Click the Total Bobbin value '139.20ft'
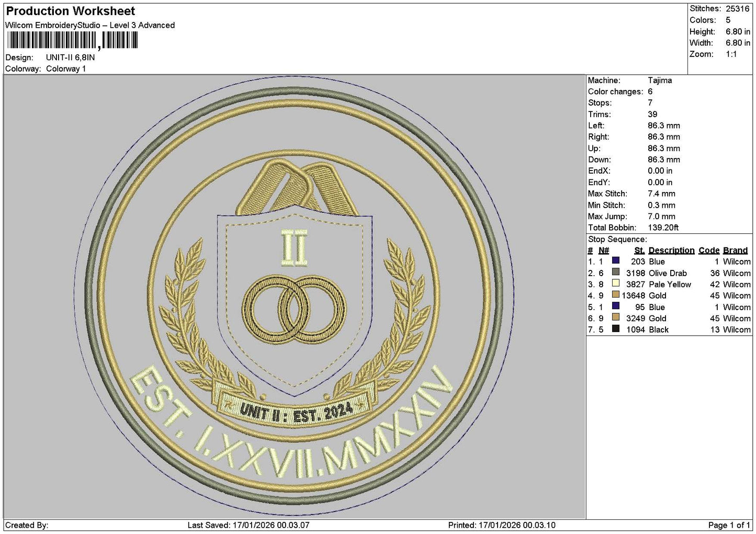 tap(663, 228)
